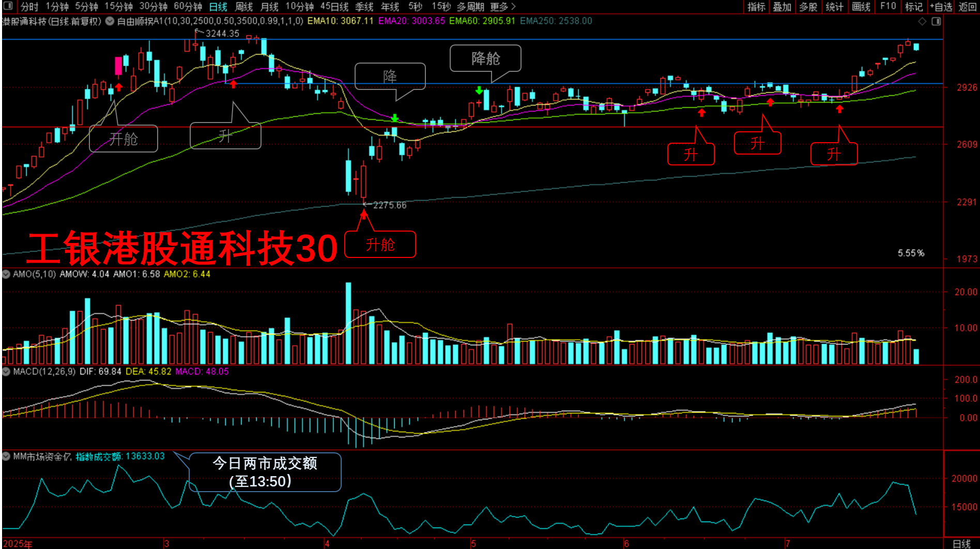980x549 pixels.
Task: Click the MACD(12,26,9) indicator label
Action: coord(44,371)
